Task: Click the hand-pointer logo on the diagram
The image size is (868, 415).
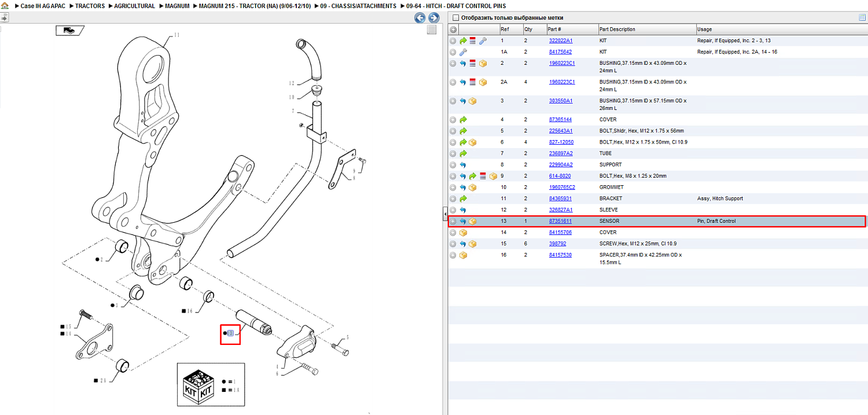Action: coord(70,31)
